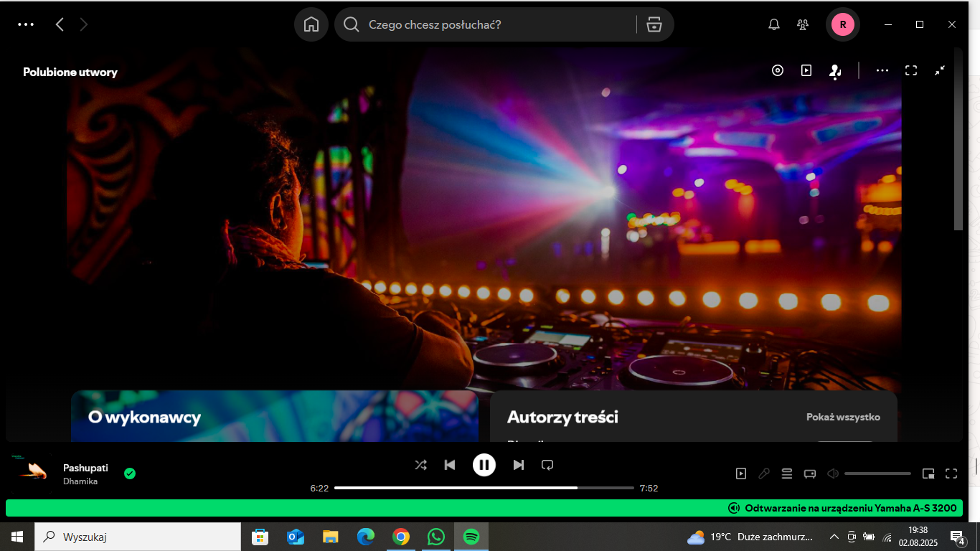980x551 pixels.
Task: Toggle repeat mode
Action: click(547, 465)
